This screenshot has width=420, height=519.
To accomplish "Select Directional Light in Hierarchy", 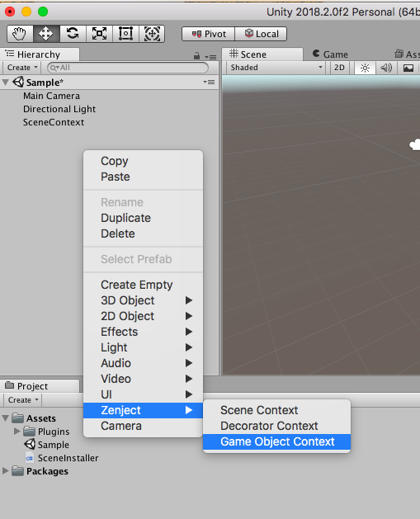I will coord(59,109).
